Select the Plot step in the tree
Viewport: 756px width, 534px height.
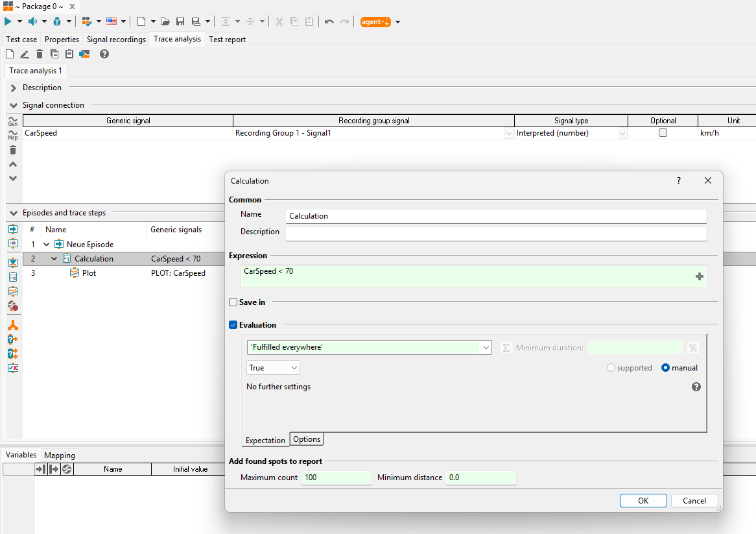point(89,273)
